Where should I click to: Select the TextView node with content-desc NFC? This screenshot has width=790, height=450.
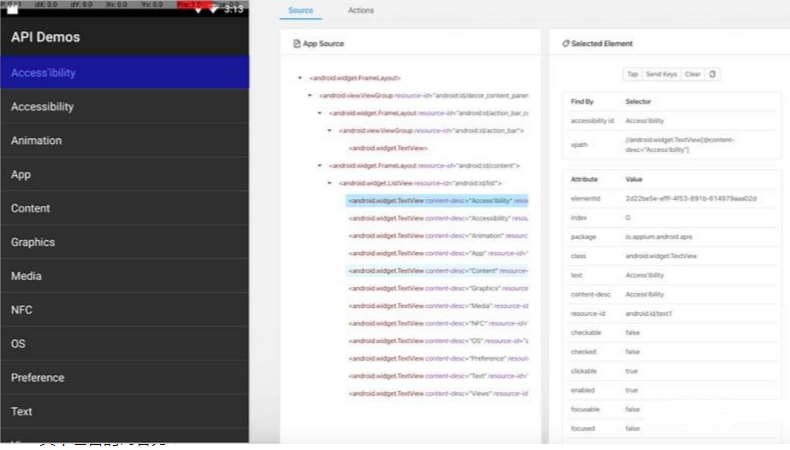click(x=437, y=324)
